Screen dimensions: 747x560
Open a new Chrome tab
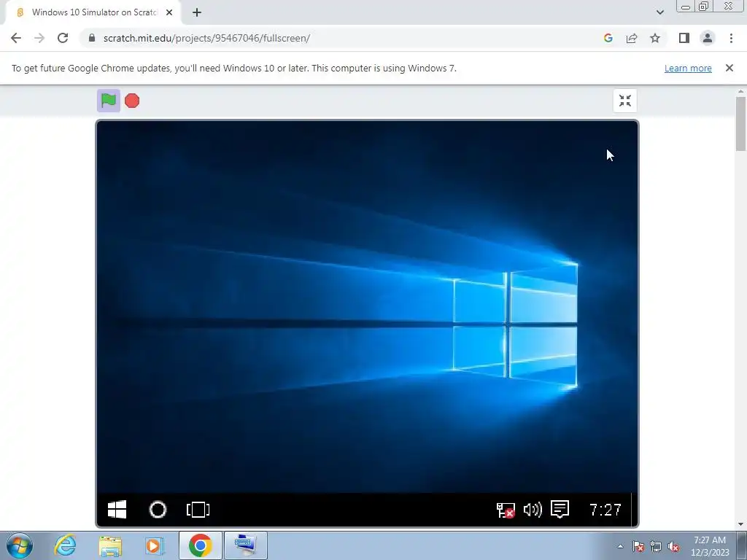point(197,12)
